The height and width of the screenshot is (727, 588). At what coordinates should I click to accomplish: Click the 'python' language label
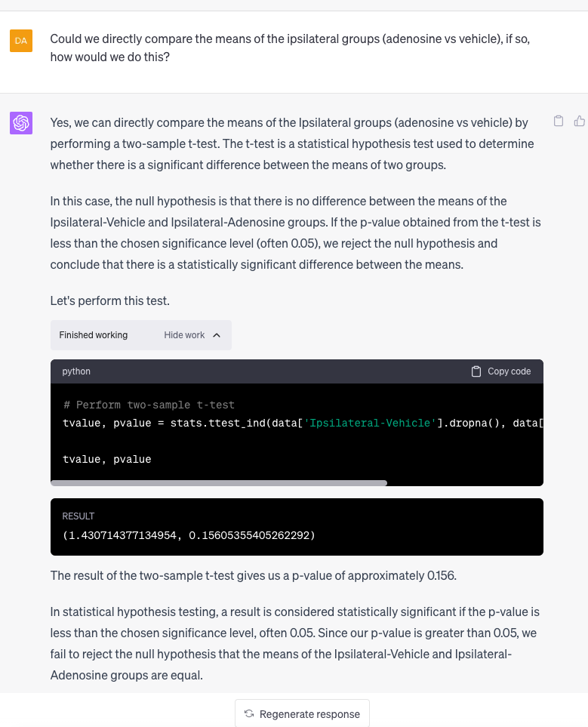tap(76, 371)
